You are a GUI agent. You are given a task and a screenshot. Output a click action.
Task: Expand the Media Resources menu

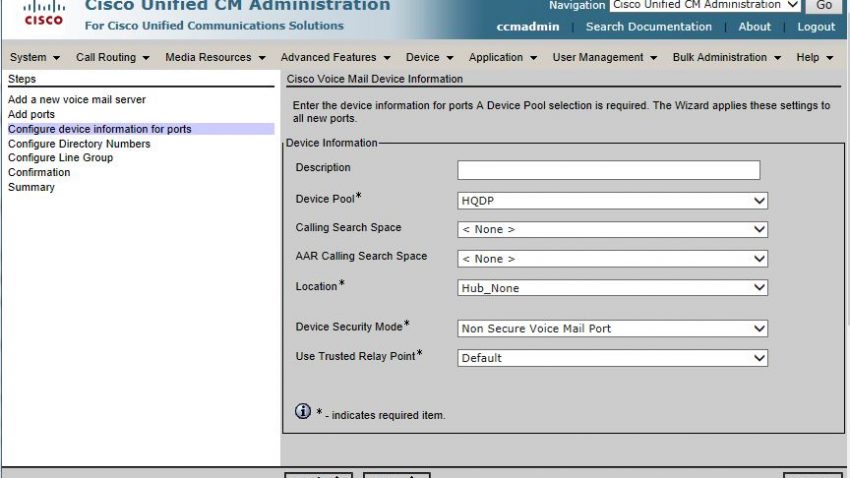[215, 58]
